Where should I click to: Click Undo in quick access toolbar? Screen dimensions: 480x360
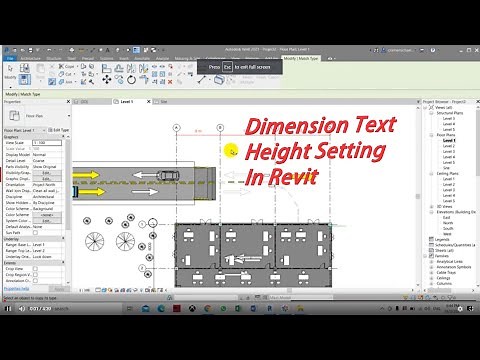pyautogui.click(x=49, y=50)
